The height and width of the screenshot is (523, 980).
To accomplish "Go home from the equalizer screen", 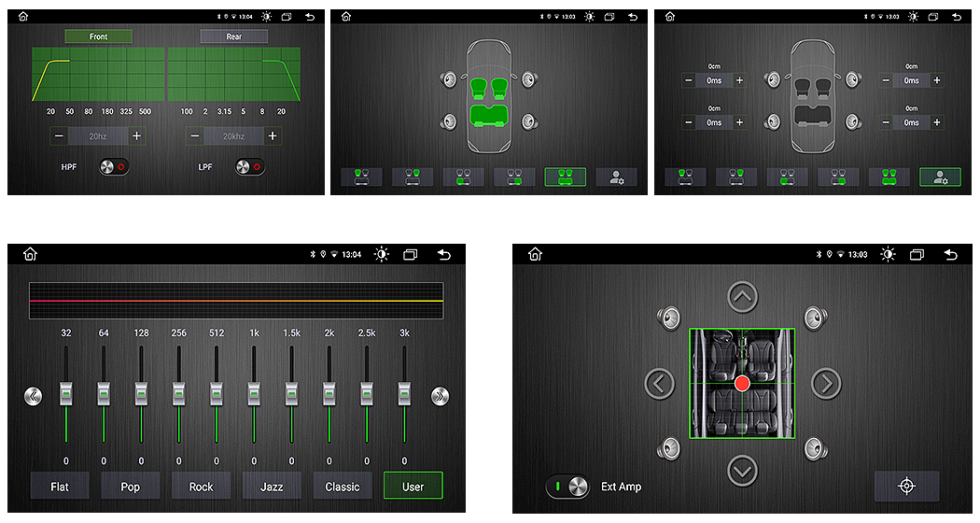I will tap(30, 254).
